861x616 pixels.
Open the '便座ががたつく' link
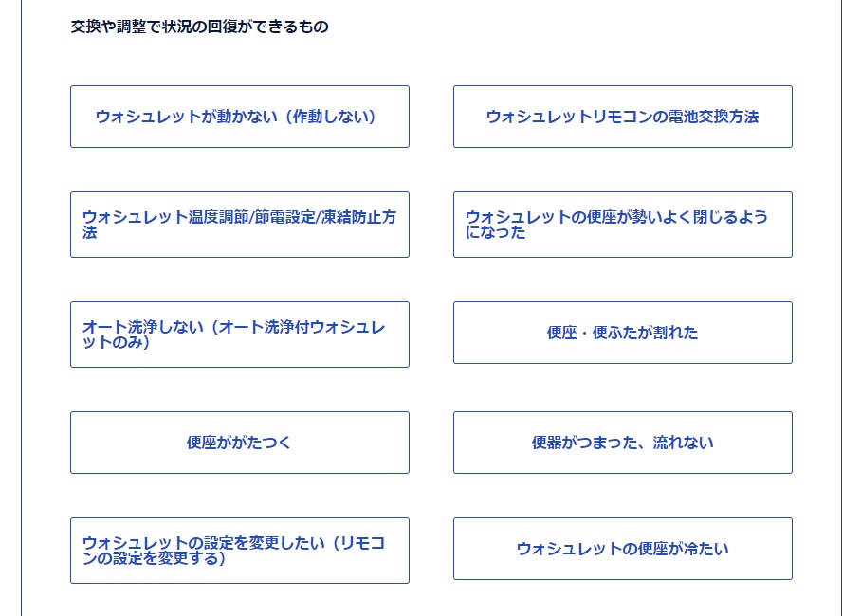tap(239, 443)
